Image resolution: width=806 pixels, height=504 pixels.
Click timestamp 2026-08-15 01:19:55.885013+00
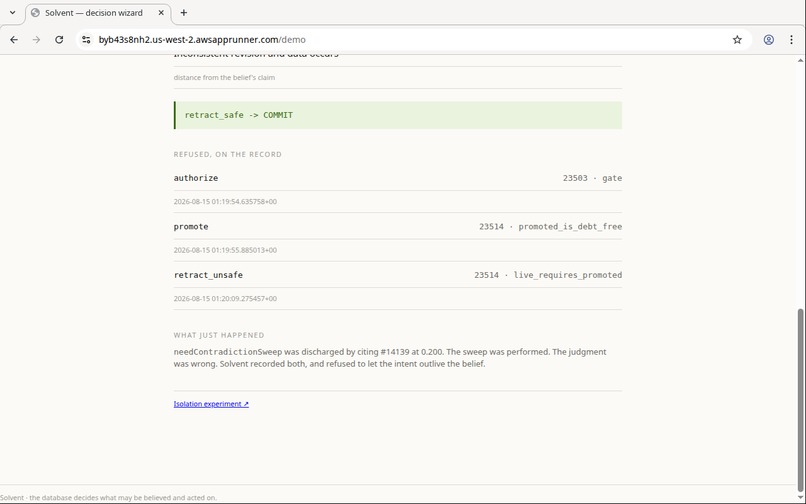[x=225, y=250]
